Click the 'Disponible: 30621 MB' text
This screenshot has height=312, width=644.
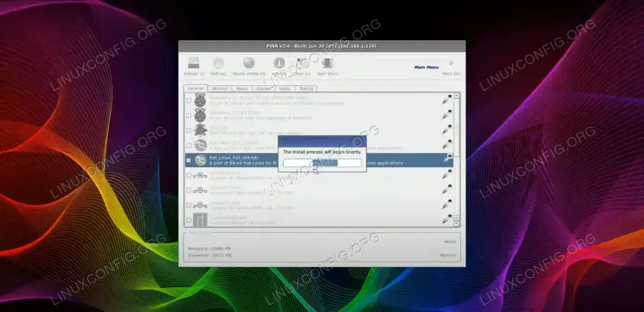tap(210, 255)
